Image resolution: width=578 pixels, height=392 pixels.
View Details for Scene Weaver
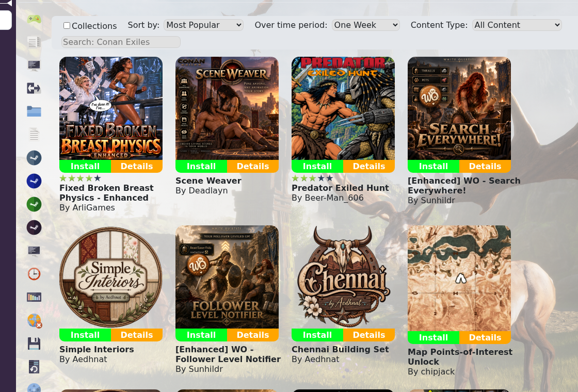[253, 166]
